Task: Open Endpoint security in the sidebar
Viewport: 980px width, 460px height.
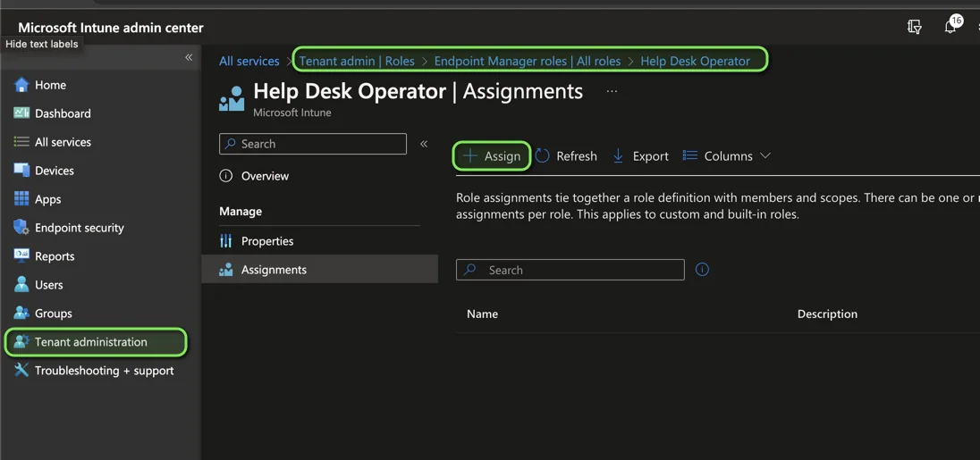Action: [x=79, y=228]
